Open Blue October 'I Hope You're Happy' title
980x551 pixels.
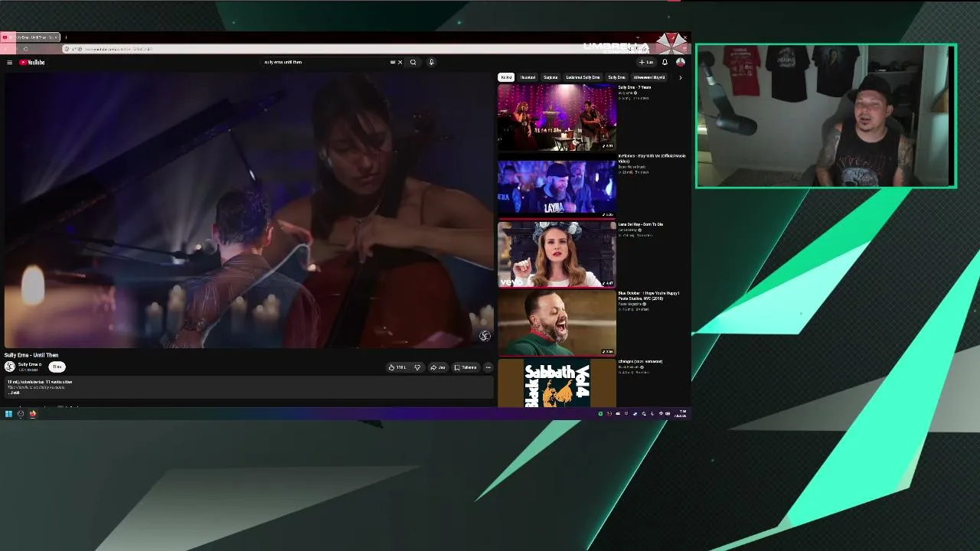(x=649, y=295)
